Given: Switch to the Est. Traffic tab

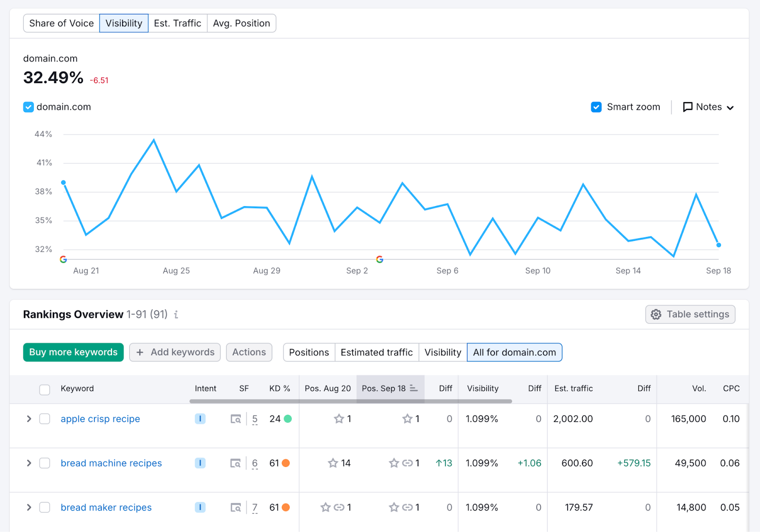Looking at the screenshot, I should tap(178, 23).
